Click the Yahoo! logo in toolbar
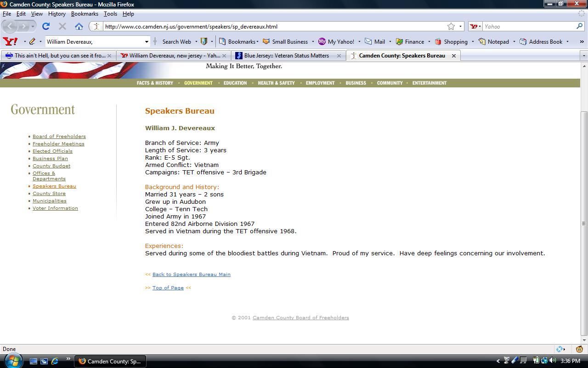The height and width of the screenshot is (368, 588). [10, 41]
